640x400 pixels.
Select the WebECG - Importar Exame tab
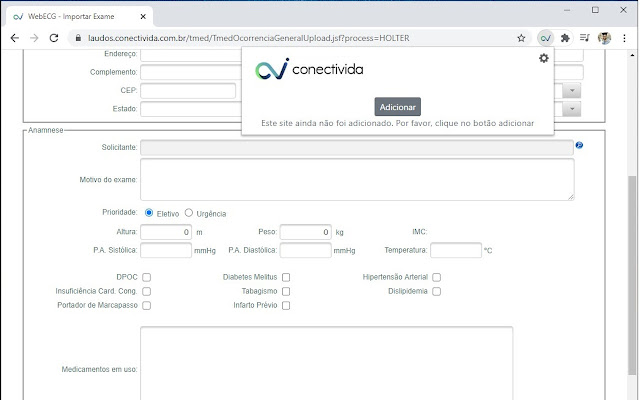(x=80, y=17)
